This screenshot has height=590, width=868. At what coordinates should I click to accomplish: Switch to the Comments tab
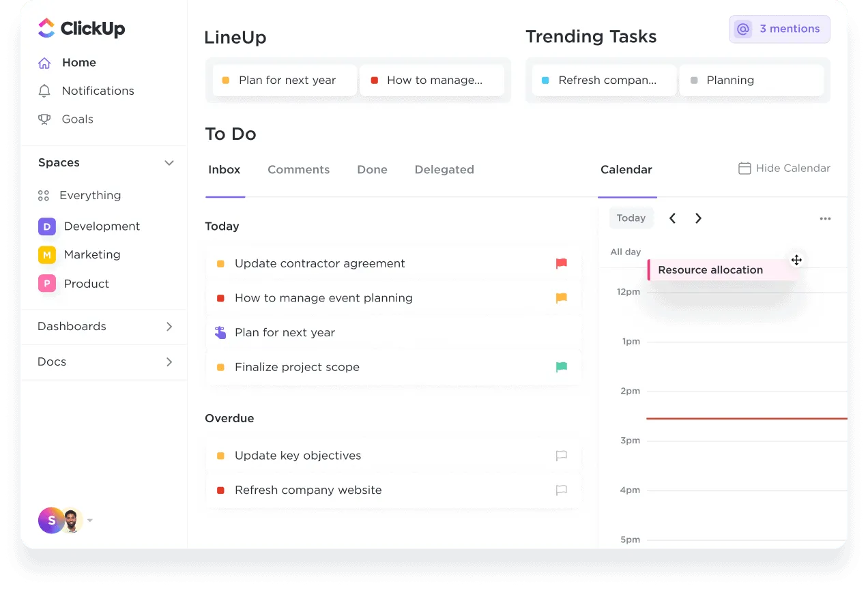coord(299,170)
